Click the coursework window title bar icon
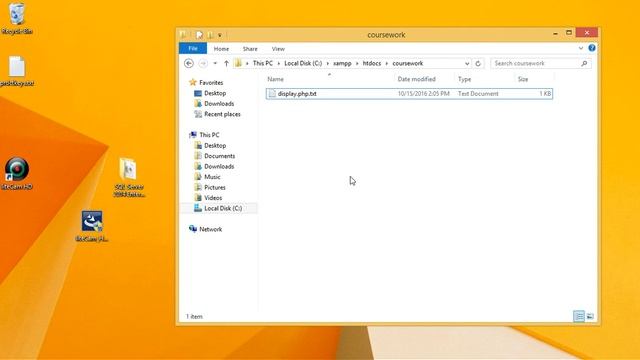640x360 pixels. tap(183, 35)
